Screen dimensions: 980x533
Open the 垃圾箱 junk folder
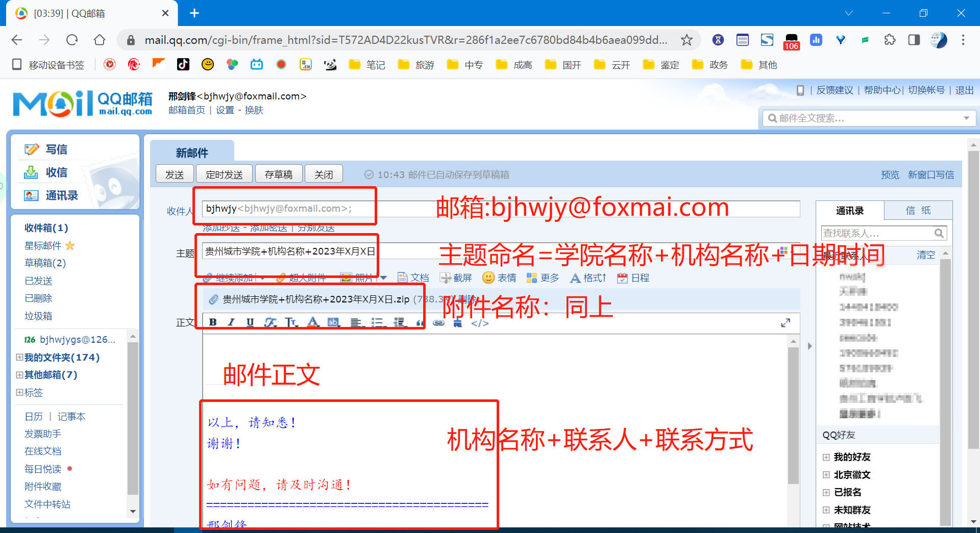38,316
